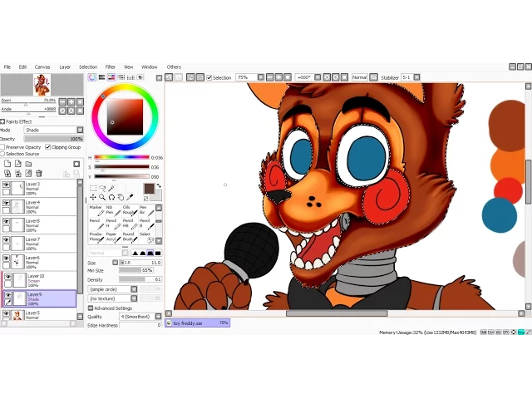Select the lasso selection tool
Image resolution: width=532 pixels, height=399 pixels.
click(102, 189)
